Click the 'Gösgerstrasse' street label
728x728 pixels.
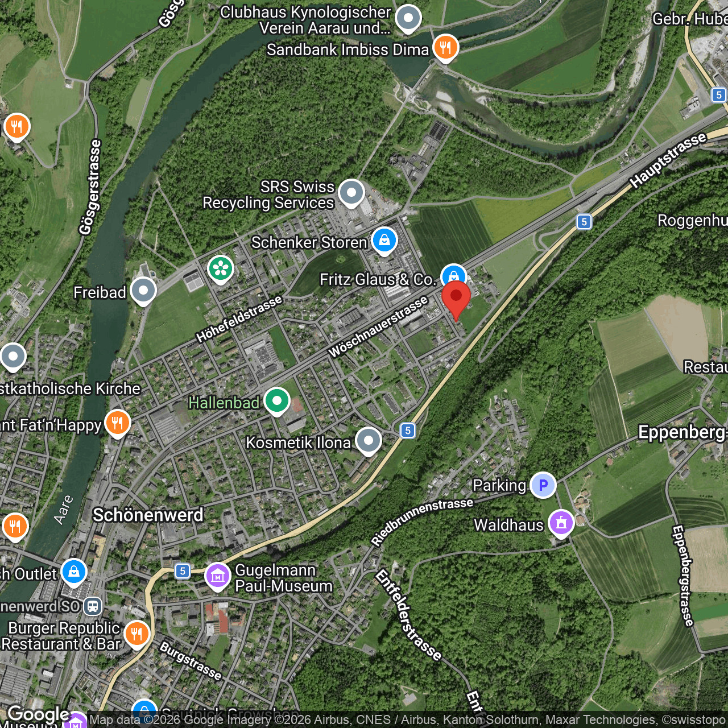90,187
